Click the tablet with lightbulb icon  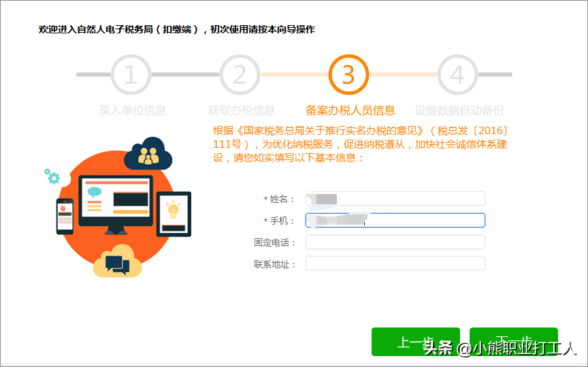[x=174, y=214]
